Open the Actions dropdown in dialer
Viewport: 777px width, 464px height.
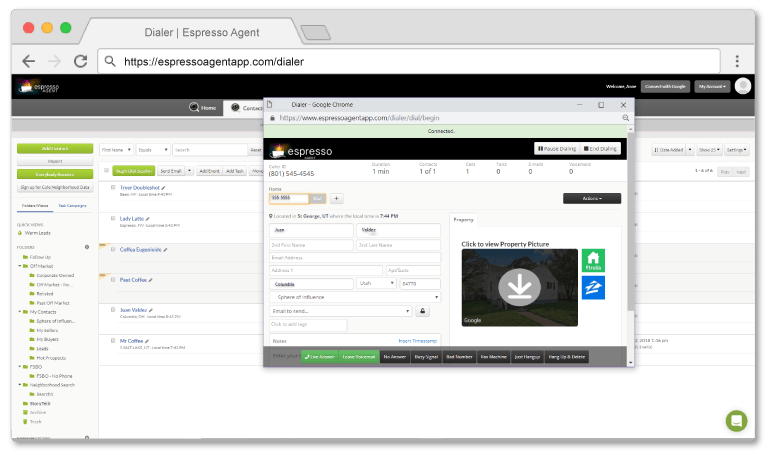click(x=592, y=198)
